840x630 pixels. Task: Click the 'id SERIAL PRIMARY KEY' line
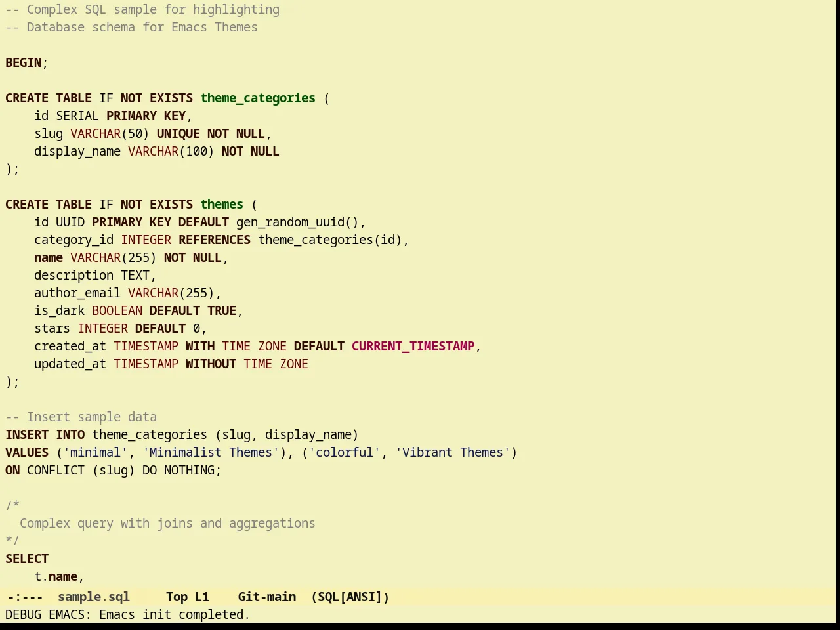point(113,116)
